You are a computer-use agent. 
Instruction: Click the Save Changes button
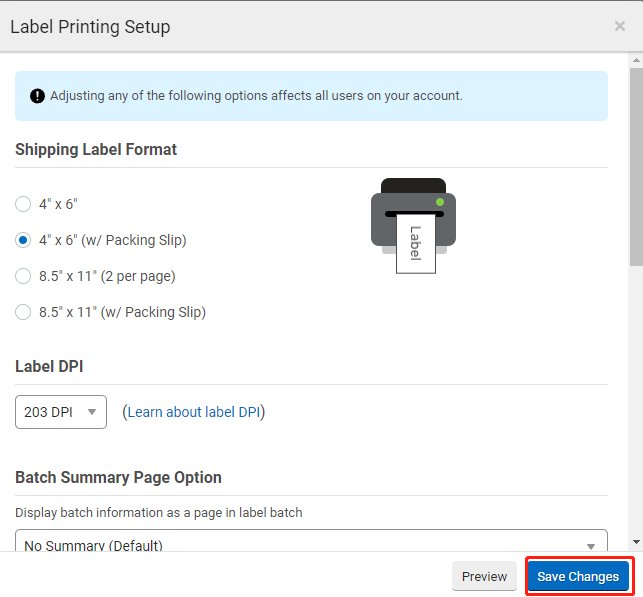(x=578, y=576)
